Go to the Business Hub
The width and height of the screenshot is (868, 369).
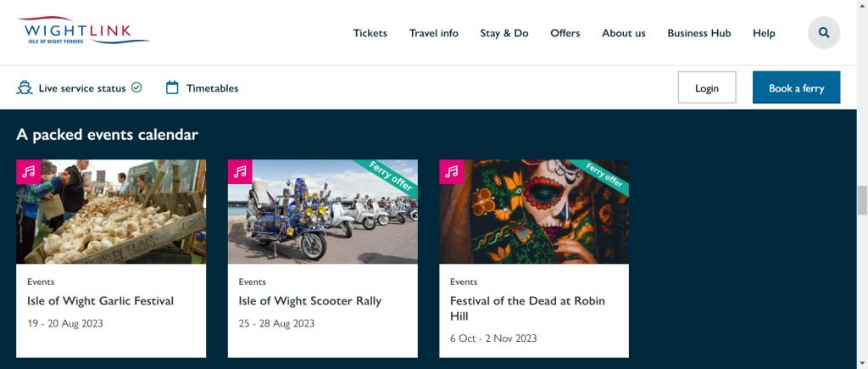click(698, 33)
